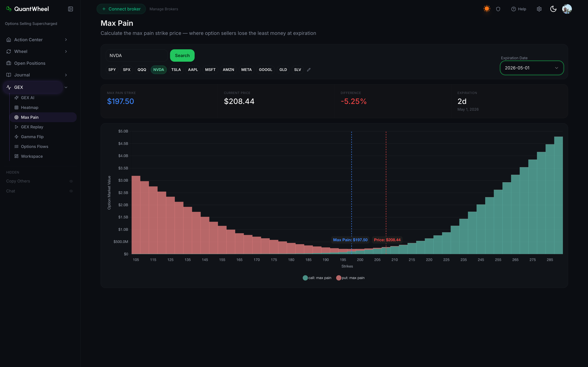Open the Expiration Date dropdown
Image resolution: width=588 pixels, height=367 pixels.
pos(532,68)
